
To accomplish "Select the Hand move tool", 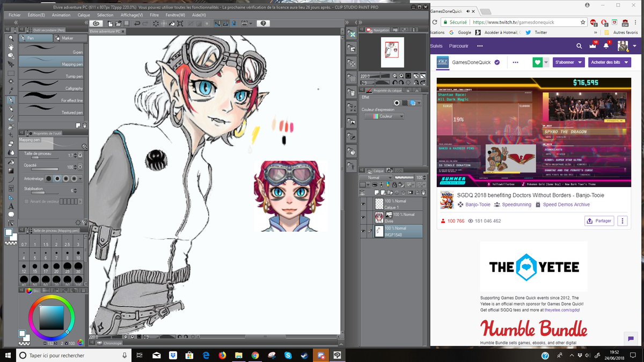I will pos(10,47).
